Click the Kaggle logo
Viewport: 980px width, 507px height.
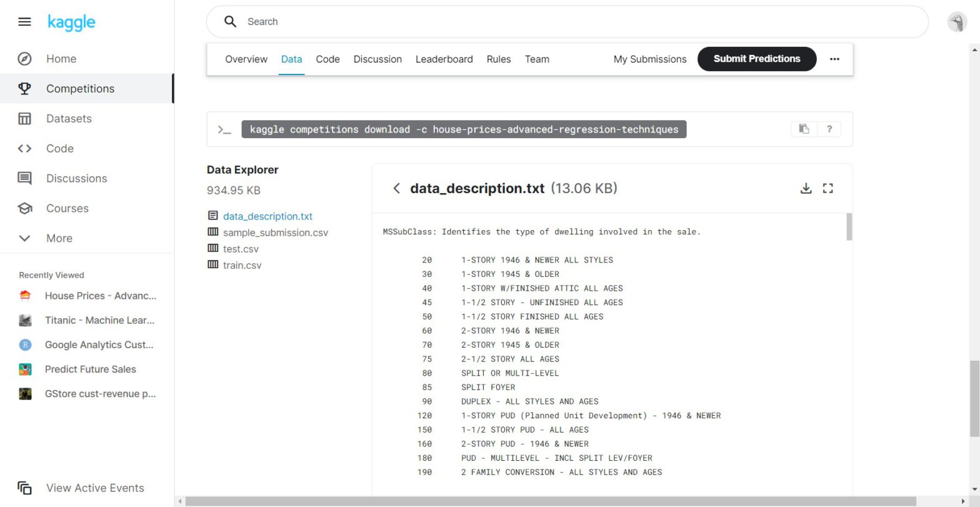coord(71,22)
